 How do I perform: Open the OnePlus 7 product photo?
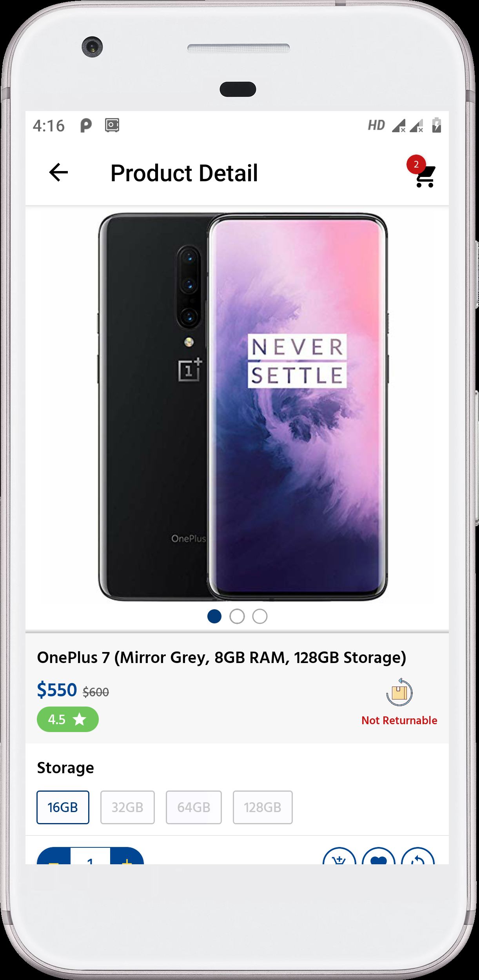pyautogui.click(x=243, y=407)
